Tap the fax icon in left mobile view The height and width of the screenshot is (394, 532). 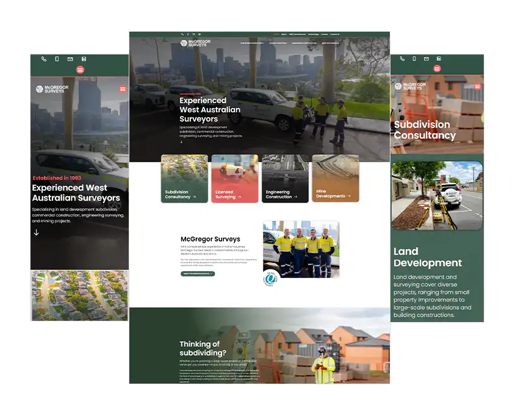point(84,59)
